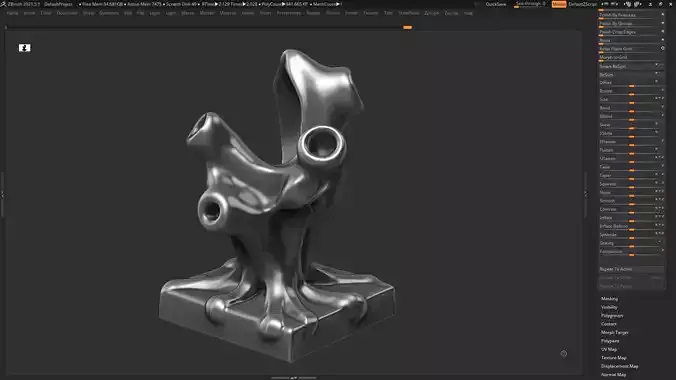Click the Perspective slider
676x380 pixels.
pos(631,251)
